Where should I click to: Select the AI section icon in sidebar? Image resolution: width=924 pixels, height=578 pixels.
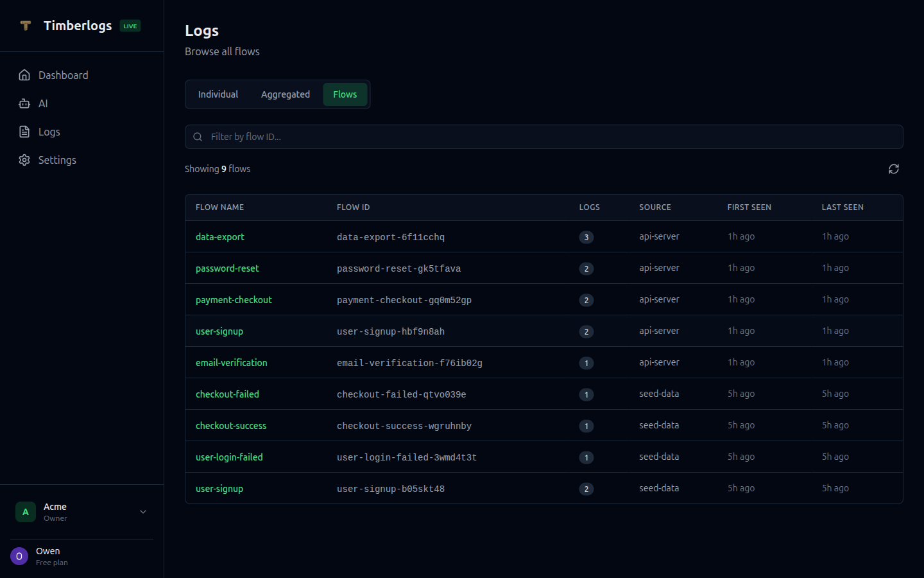click(x=24, y=103)
